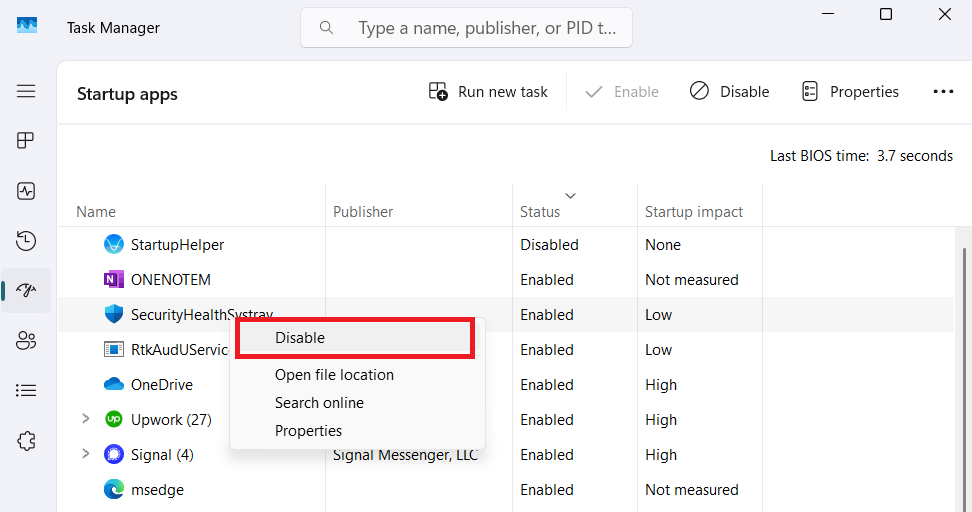Click the vertical scrollbar of the list
The width and height of the screenshot is (972, 512).
click(963, 378)
